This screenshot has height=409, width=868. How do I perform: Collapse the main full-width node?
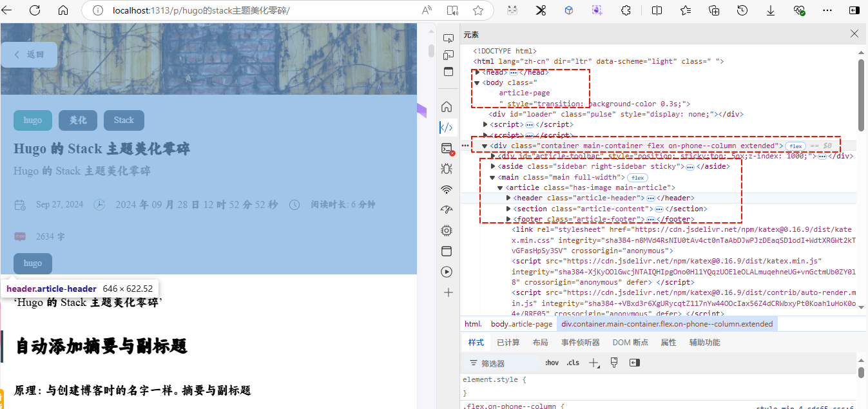pyautogui.click(x=493, y=177)
